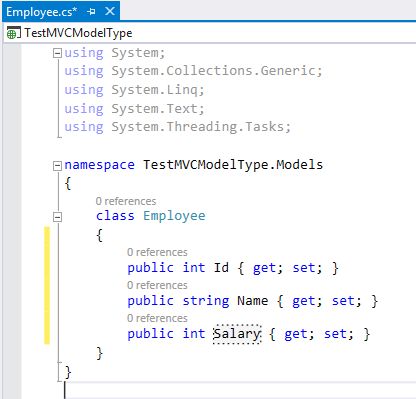416x399 pixels.
Task: Click 'System.Threading.Tasks' in the using directive
Action: [198, 127]
